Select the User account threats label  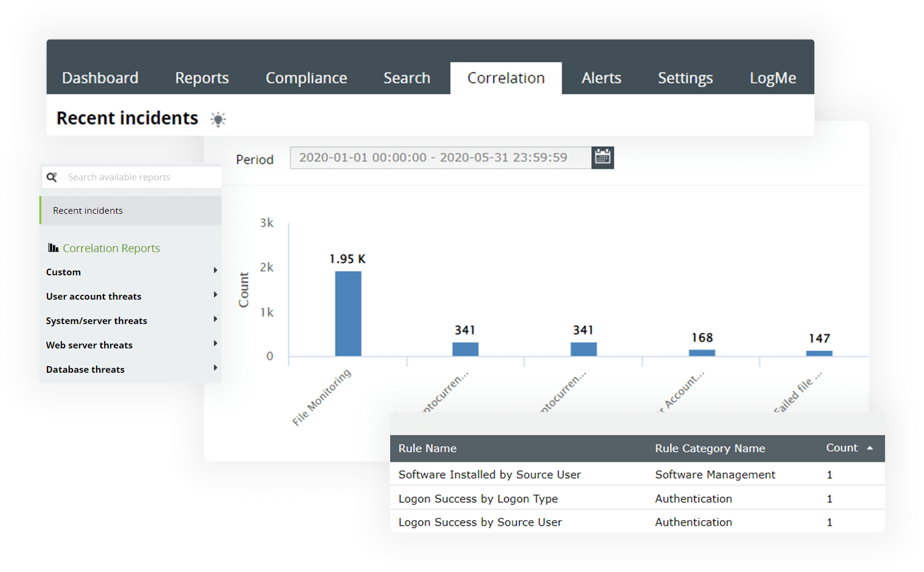[94, 297]
